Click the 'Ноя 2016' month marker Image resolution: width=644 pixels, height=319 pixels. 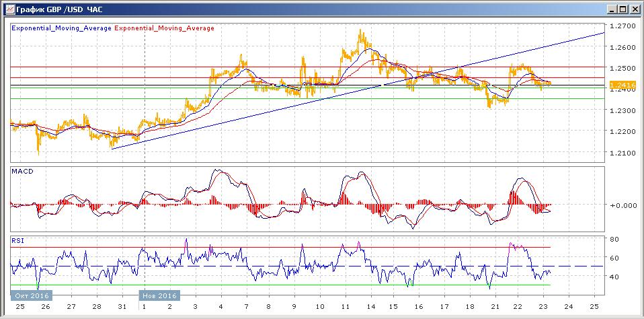(x=158, y=295)
